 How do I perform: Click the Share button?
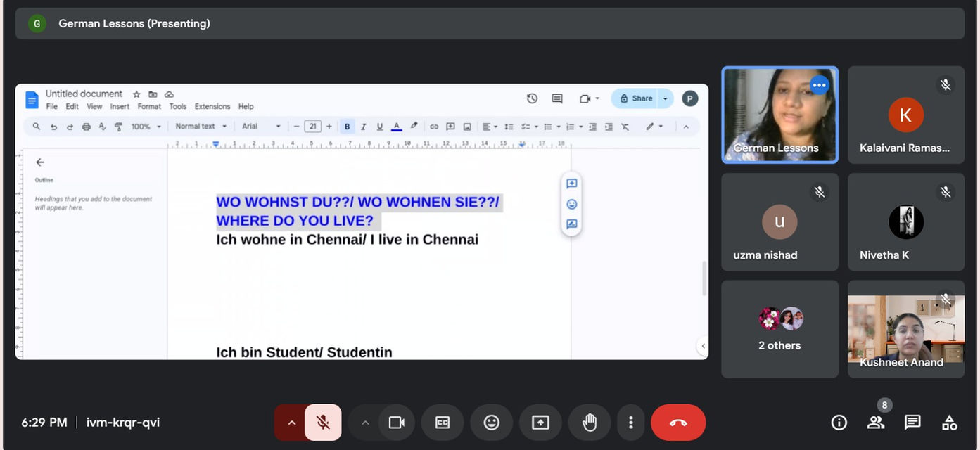(x=635, y=98)
